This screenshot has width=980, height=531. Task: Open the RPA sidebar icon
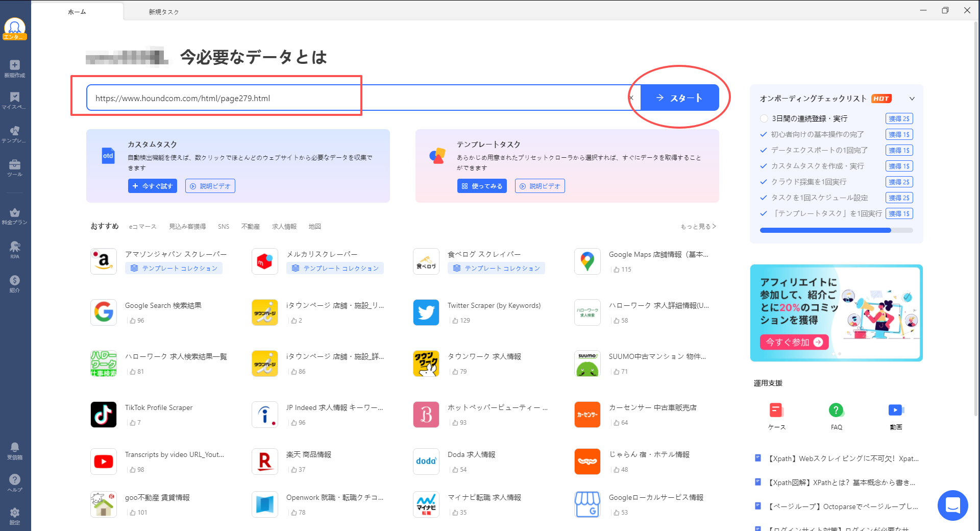(x=15, y=250)
